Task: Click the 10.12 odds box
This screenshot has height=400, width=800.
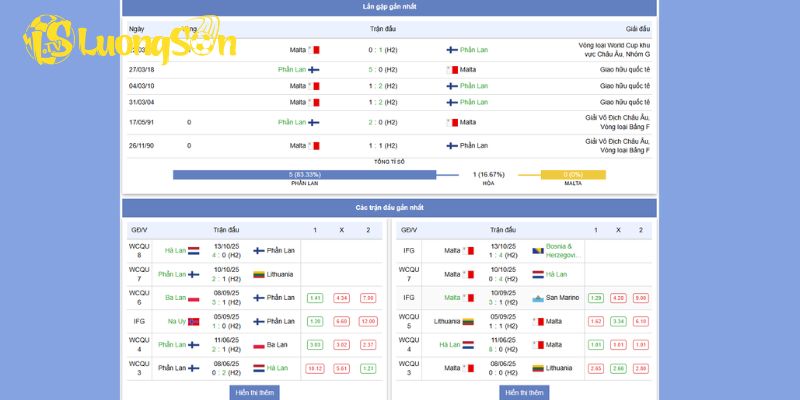Action: (315, 368)
